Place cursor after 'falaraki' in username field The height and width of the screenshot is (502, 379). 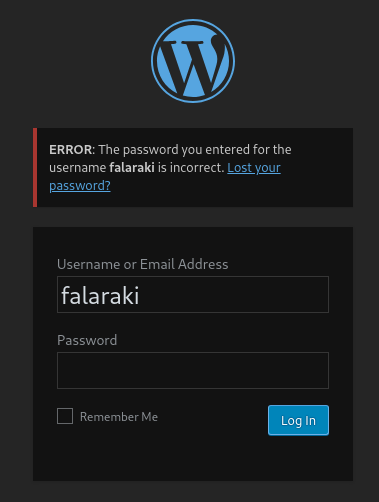coord(141,295)
